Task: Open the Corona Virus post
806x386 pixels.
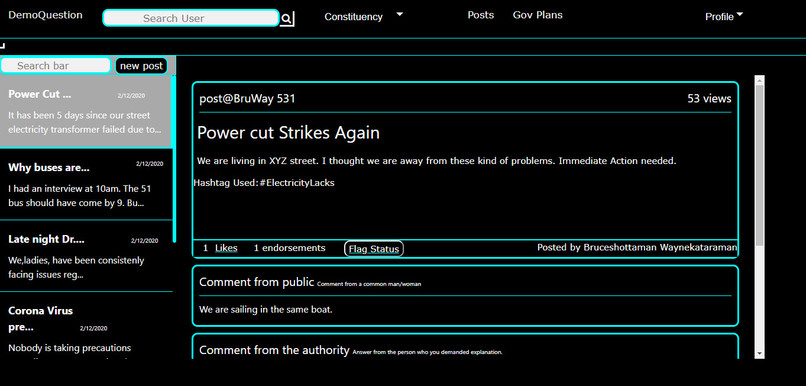Action: pyautogui.click(x=85, y=325)
